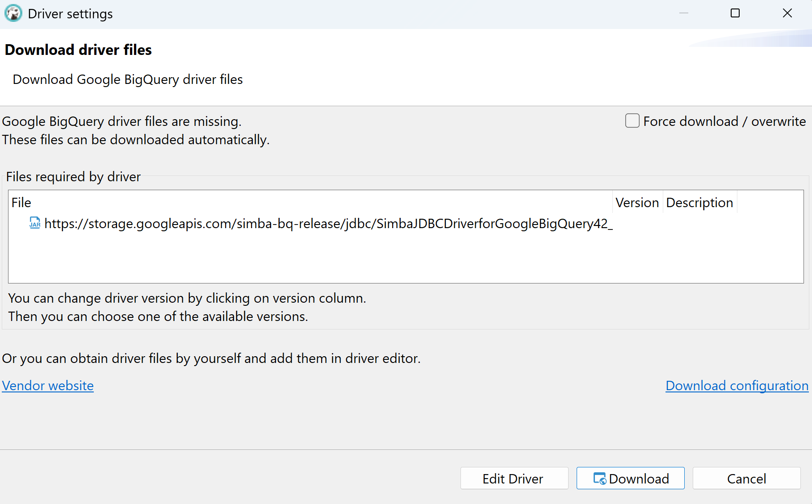This screenshot has height=504, width=812.
Task: Open the version cell of the BigQuery driver file
Action: [x=637, y=224]
